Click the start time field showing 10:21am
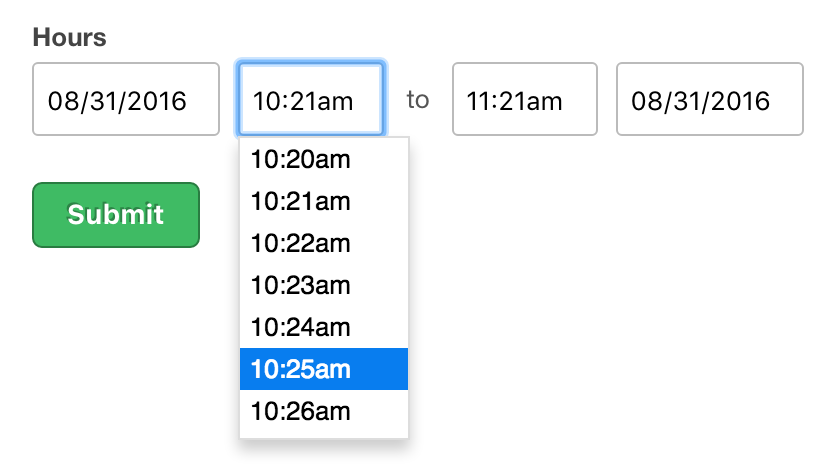 coord(310,100)
